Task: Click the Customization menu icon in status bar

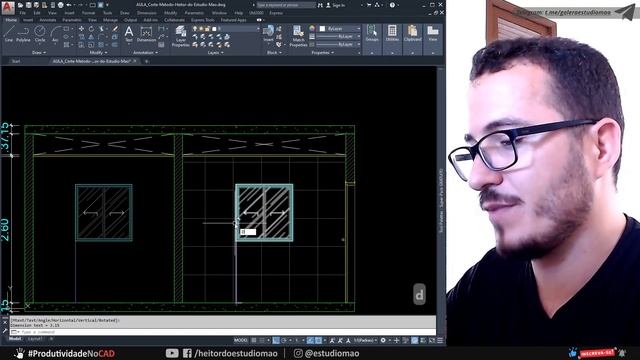Action: (440, 340)
